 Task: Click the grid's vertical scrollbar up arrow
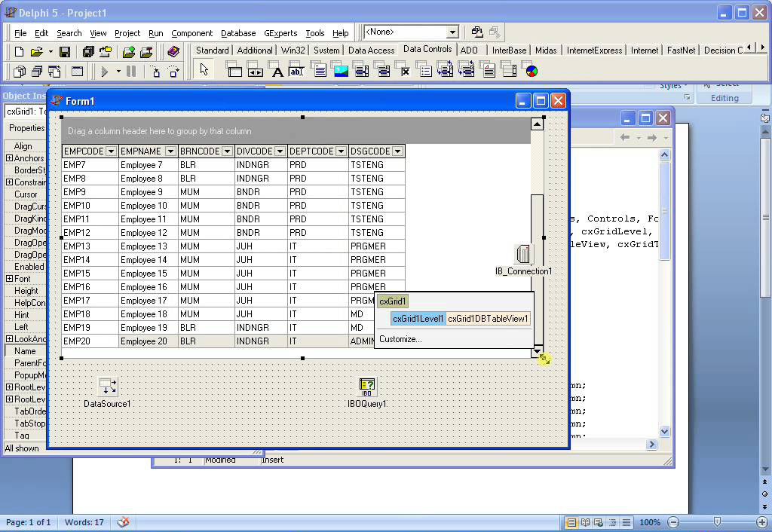click(x=537, y=124)
